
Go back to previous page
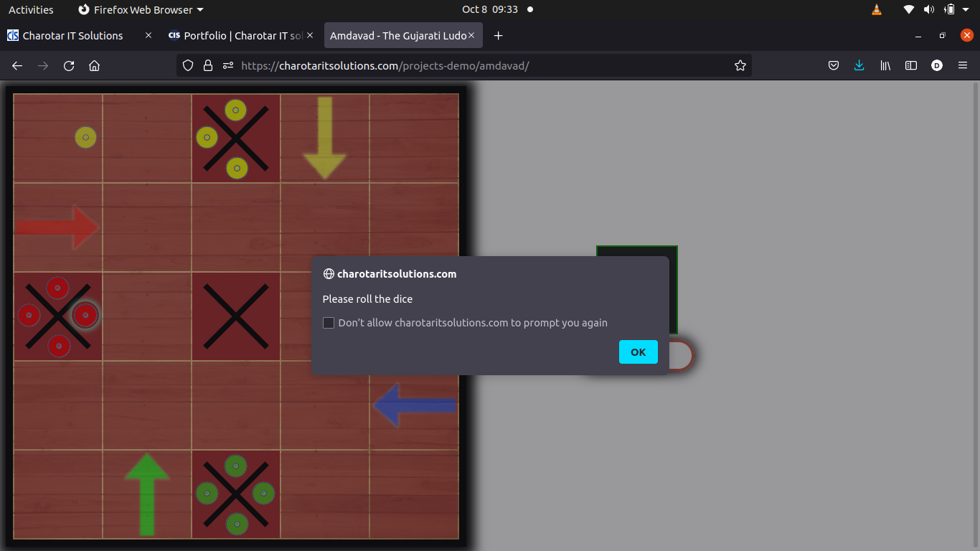[x=17, y=65]
